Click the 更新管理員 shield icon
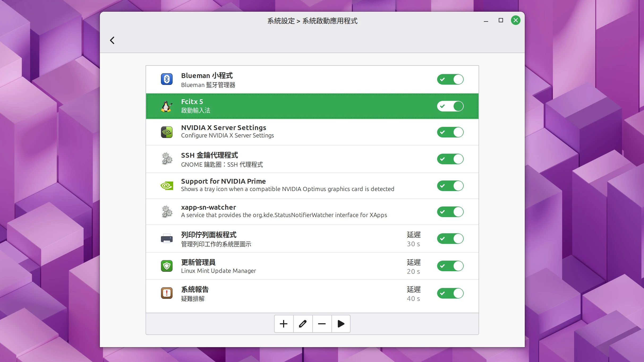This screenshot has height=362, width=644. [167, 266]
